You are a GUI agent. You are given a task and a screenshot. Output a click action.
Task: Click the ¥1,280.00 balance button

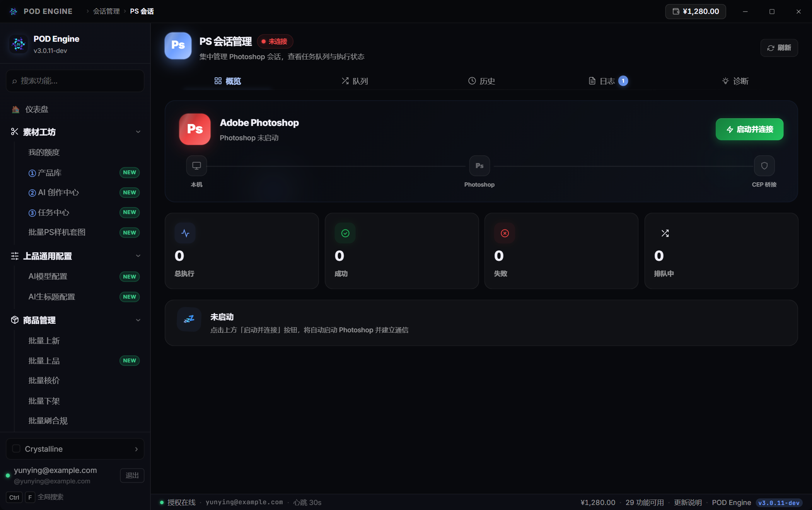coord(696,11)
